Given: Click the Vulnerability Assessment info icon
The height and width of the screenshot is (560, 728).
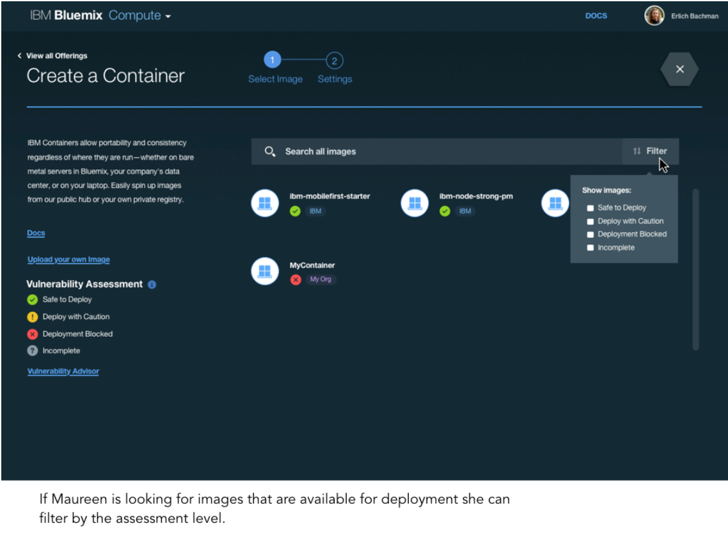Looking at the screenshot, I should [152, 284].
